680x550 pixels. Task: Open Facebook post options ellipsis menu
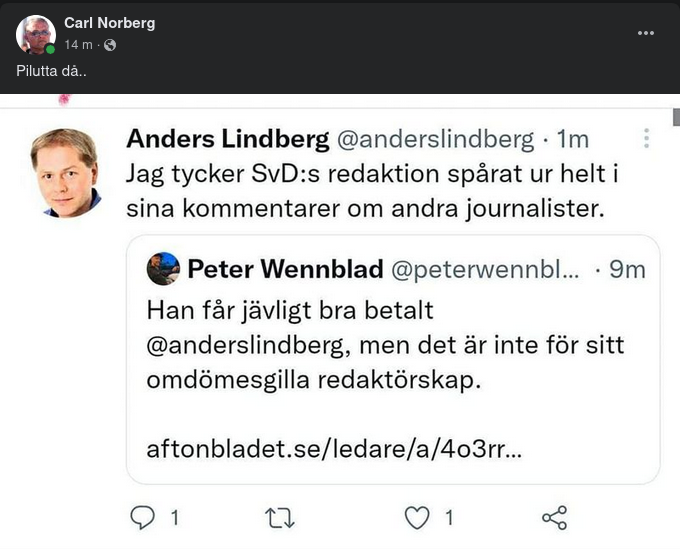tap(646, 32)
